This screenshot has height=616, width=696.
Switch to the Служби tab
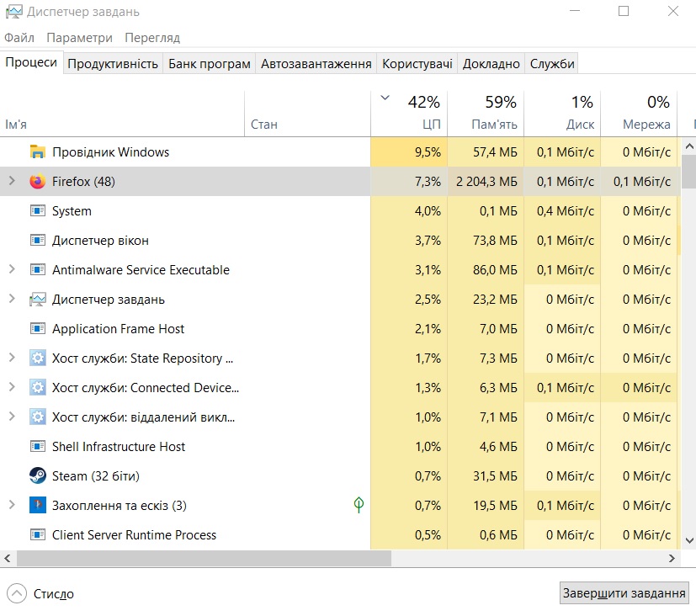point(552,64)
